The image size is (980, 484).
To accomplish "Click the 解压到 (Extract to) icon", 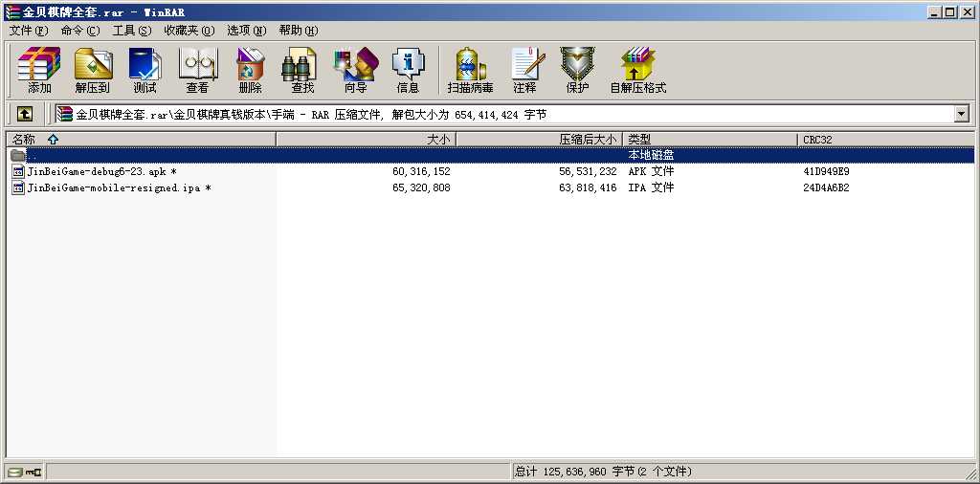I will tap(93, 69).
